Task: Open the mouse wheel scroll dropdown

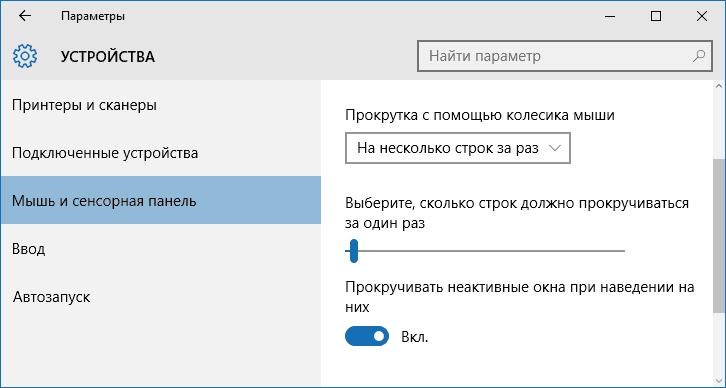Action: coord(457,148)
